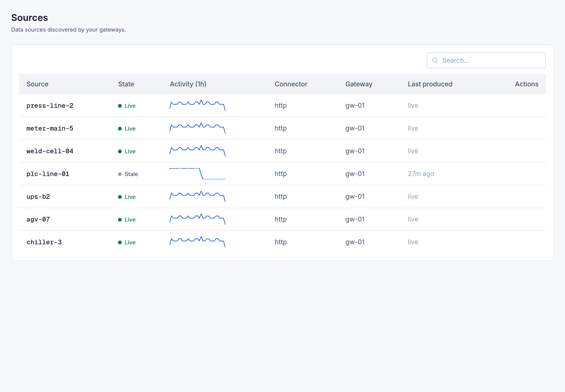This screenshot has height=392, width=565.
Task: Click the Source column header
Action: pyautogui.click(x=37, y=84)
